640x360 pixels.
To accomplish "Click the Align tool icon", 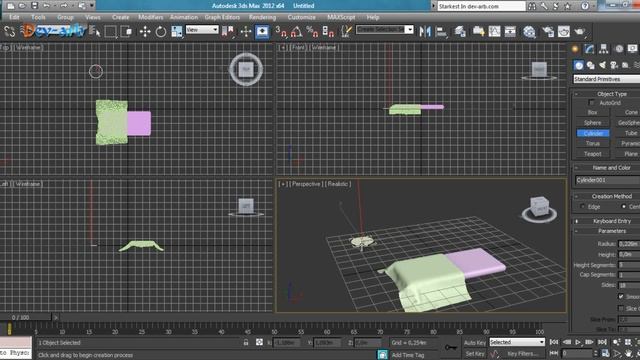I will coord(441,31).
